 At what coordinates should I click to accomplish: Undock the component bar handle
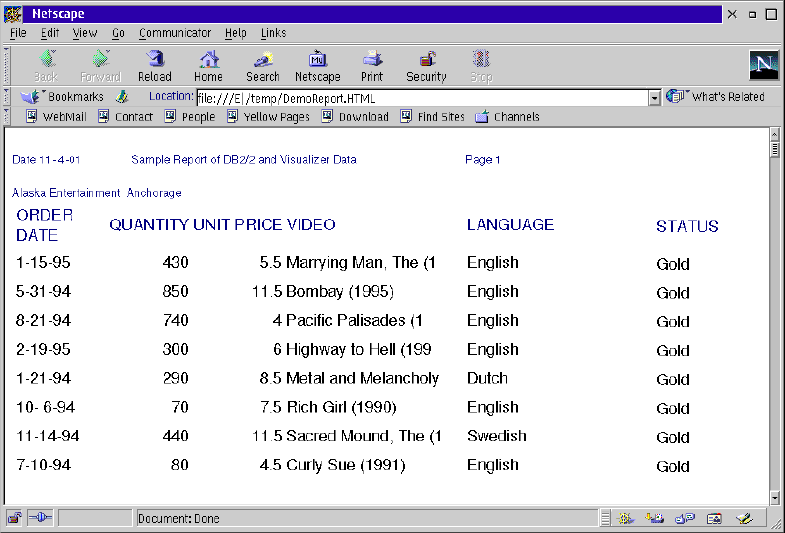coord(605,518)
